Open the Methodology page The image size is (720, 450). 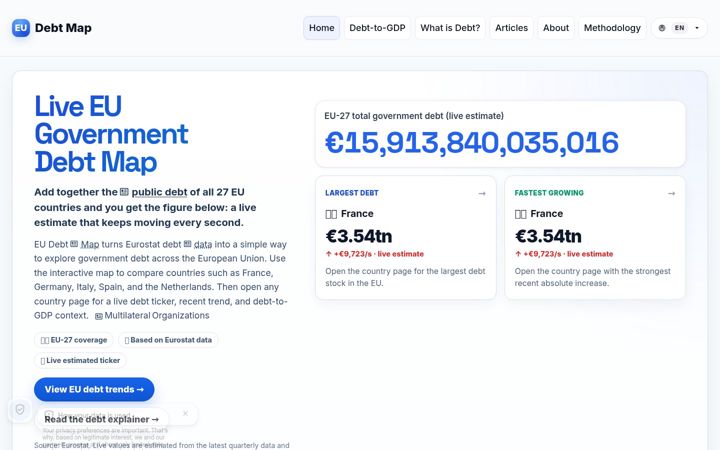coord(612,28)
